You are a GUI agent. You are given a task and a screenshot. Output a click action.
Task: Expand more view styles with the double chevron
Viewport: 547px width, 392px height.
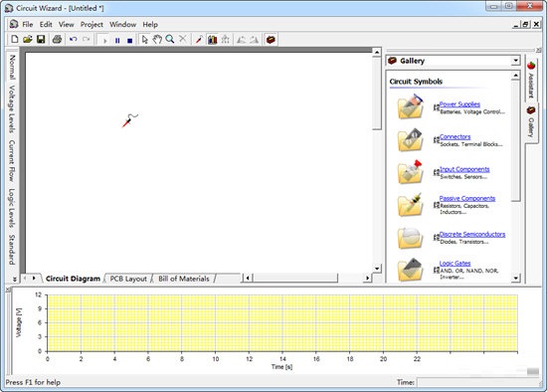coord(14,279)
